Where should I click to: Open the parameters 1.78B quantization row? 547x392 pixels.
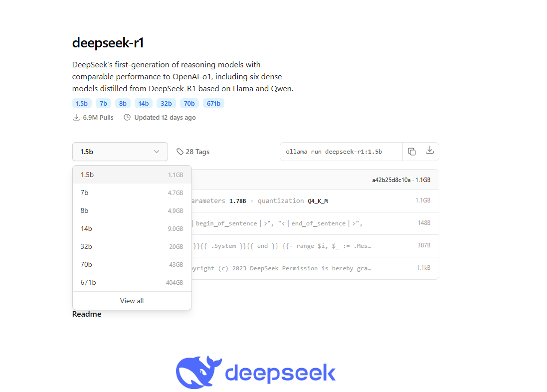(315, 200)
